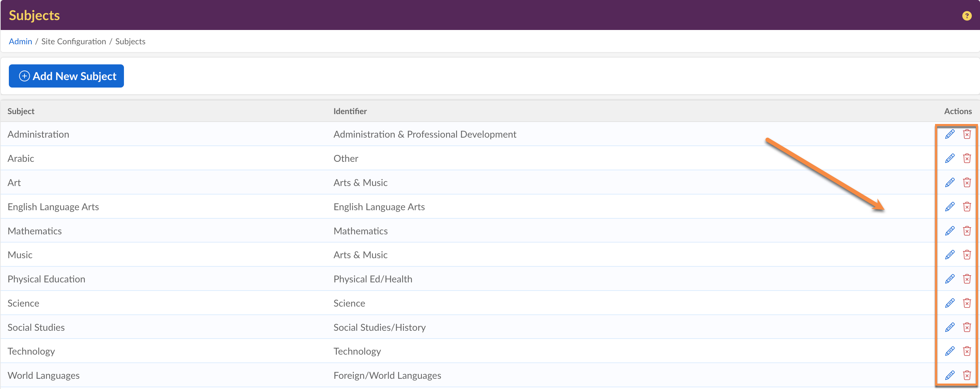This screenshot has width=980, height=389.
Task: Click the Identifier column header
Action: point(350,111)
